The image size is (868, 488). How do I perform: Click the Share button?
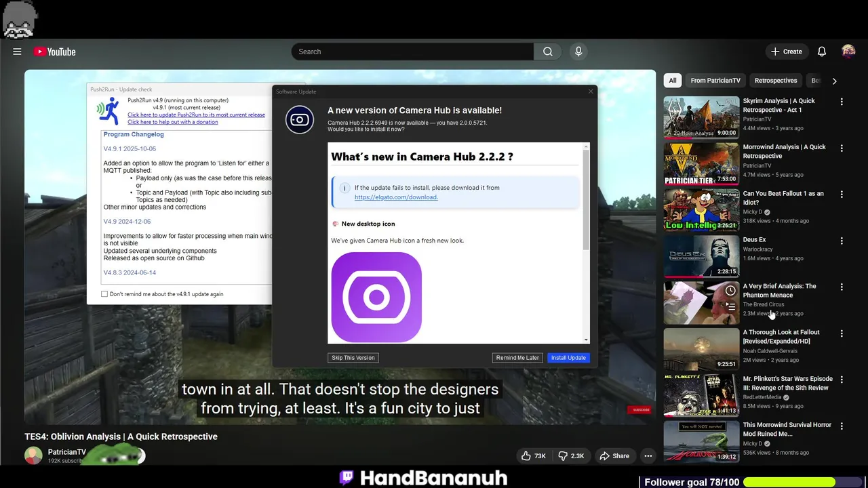pos(614,456)
